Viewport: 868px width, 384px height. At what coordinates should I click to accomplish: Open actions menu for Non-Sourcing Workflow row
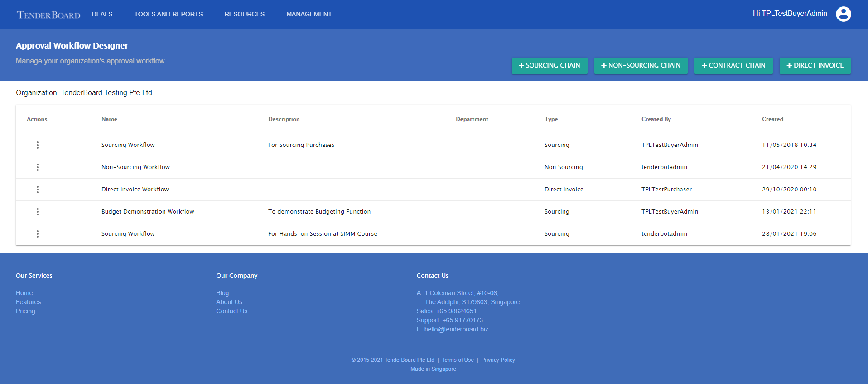click(38, 167)
